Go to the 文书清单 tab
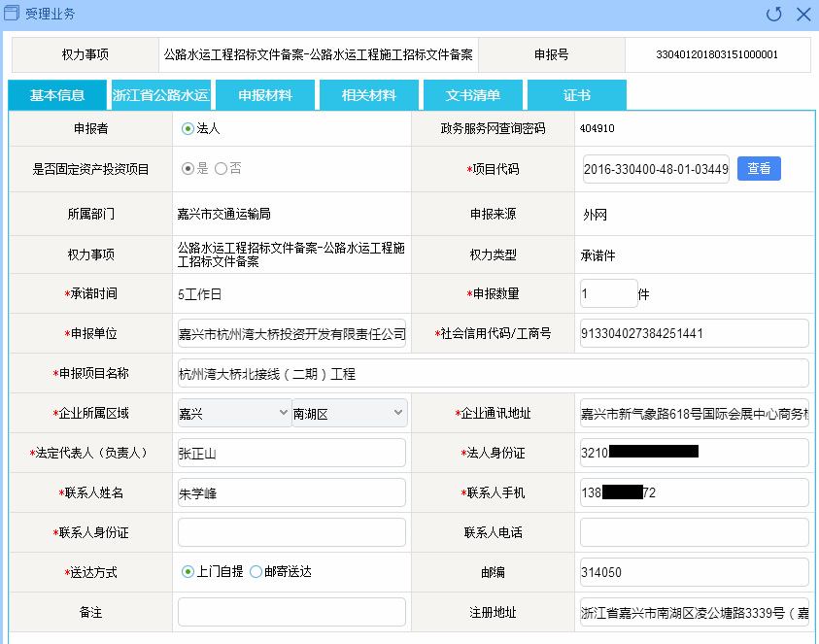 473,95
